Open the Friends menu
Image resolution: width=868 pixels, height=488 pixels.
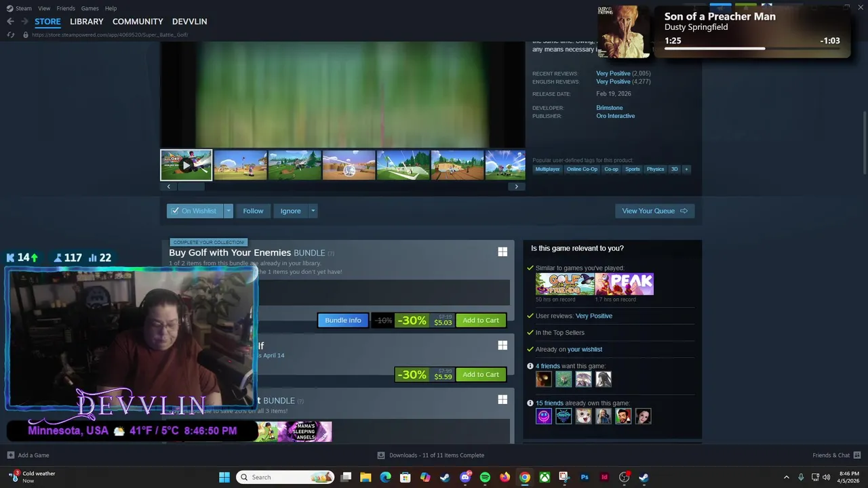pyautogui.click(x=66, y=8)
